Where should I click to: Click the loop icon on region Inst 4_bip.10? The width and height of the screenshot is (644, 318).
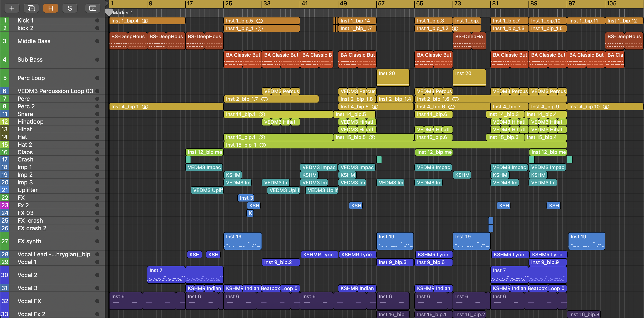[x=606, y=107]
